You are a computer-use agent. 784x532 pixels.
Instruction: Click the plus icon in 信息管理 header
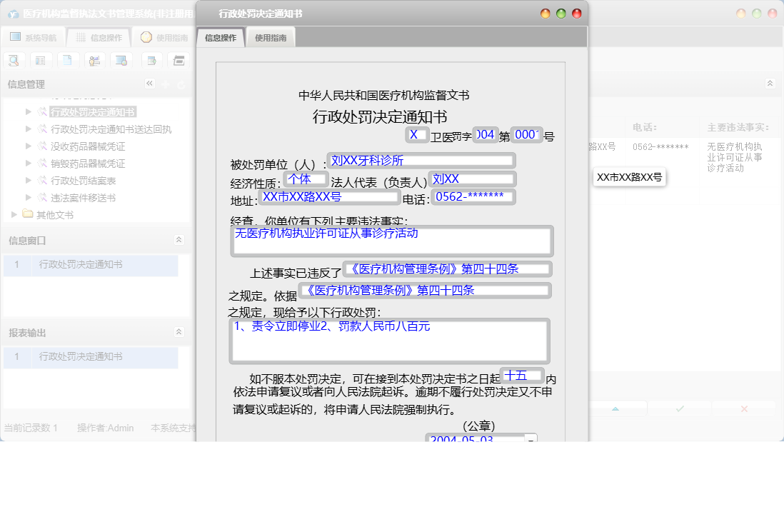(166, 84)
